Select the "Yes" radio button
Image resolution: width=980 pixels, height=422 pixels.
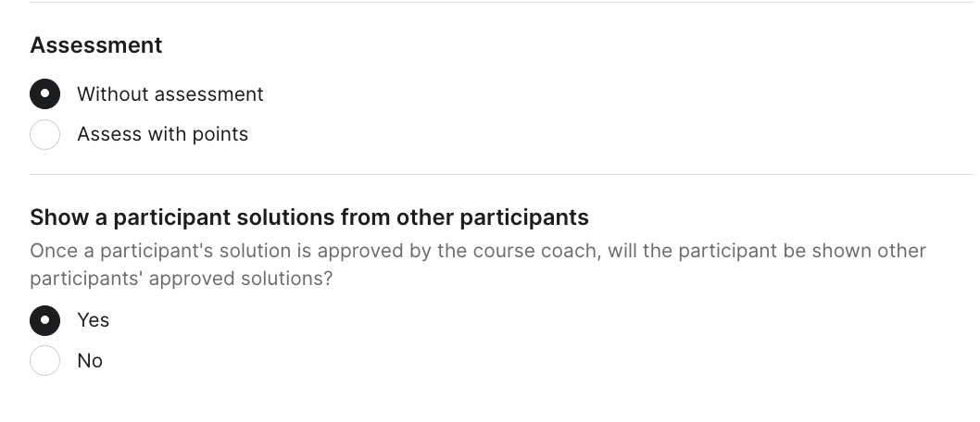[45, 320]
